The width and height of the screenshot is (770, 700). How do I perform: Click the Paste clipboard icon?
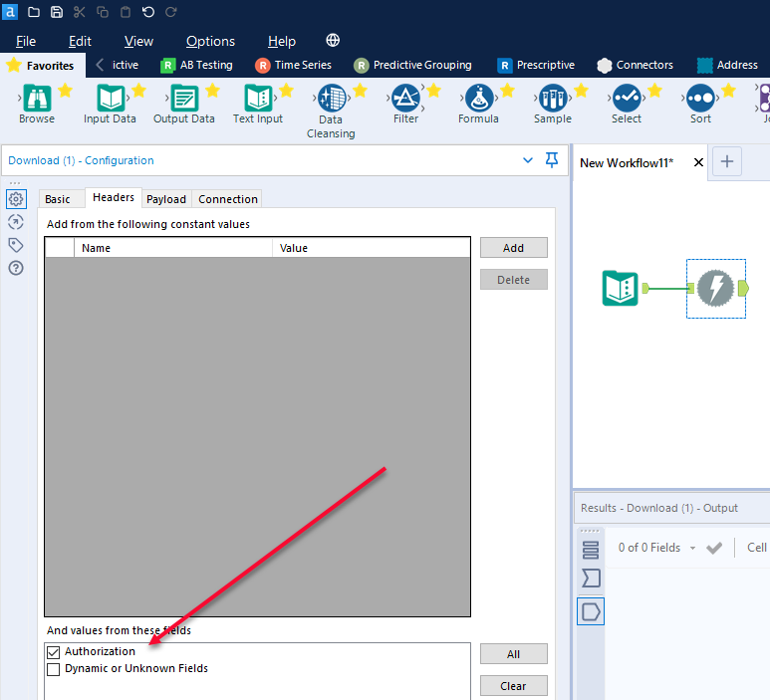[126, 12]
